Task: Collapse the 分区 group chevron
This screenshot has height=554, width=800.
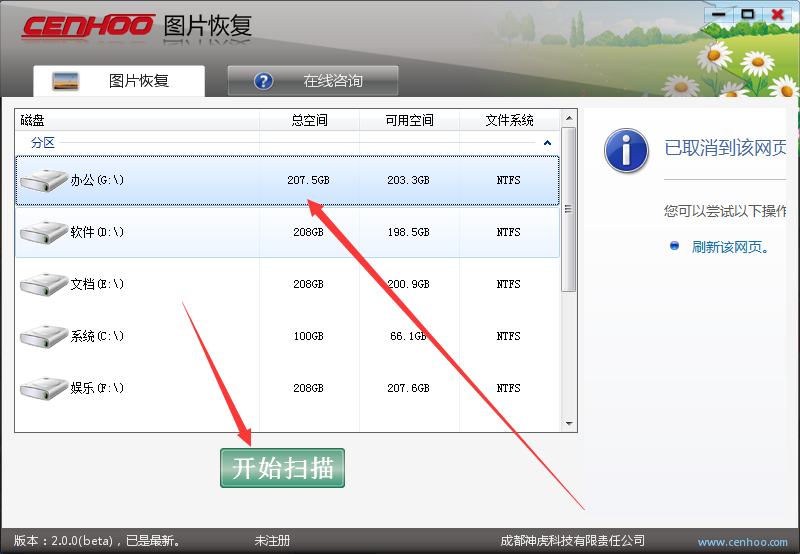Action: pos(547,143)
